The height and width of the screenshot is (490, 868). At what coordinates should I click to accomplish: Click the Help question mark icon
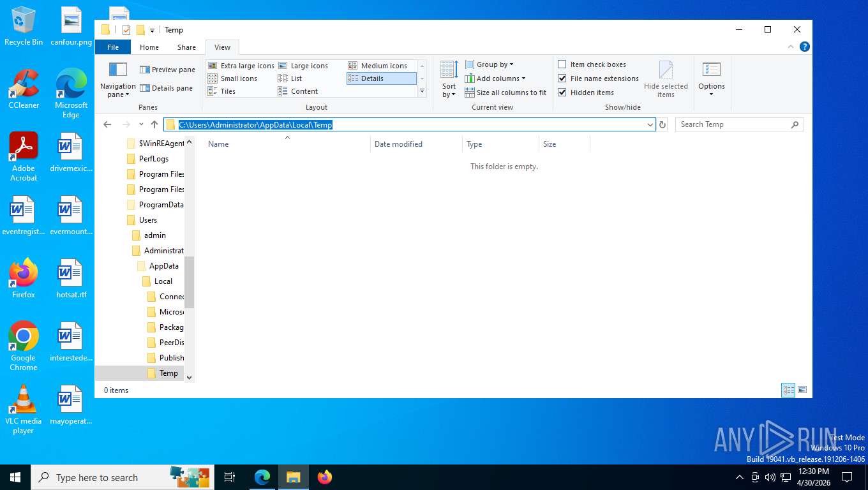pyautogui.click(x=805, y=47)
